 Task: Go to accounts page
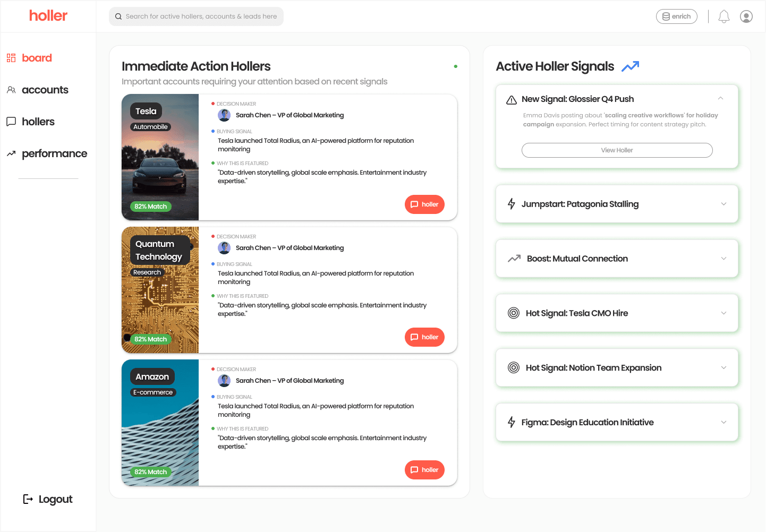(x=37, y=90)
